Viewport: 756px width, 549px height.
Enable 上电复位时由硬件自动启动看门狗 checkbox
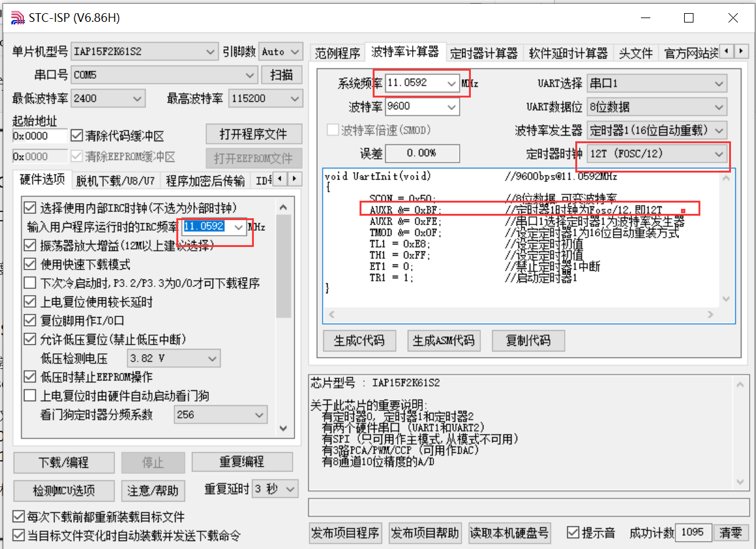pos(29,395)
